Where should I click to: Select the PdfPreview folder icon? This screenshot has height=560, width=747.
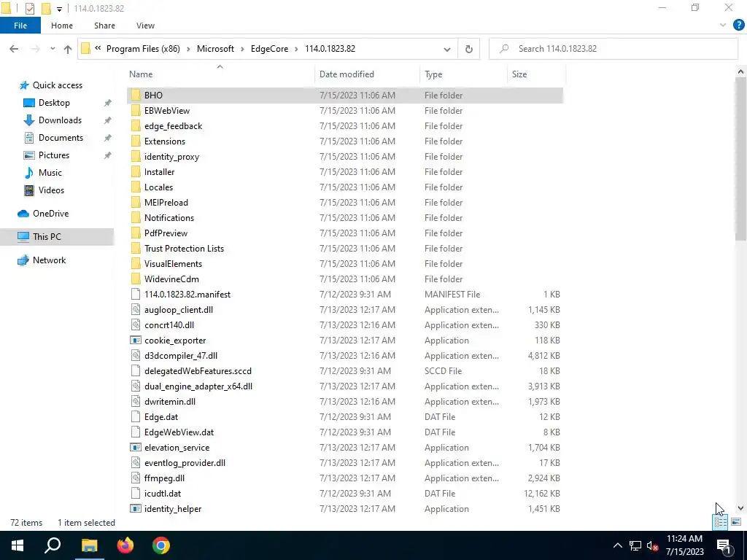(x=136, y=233)
